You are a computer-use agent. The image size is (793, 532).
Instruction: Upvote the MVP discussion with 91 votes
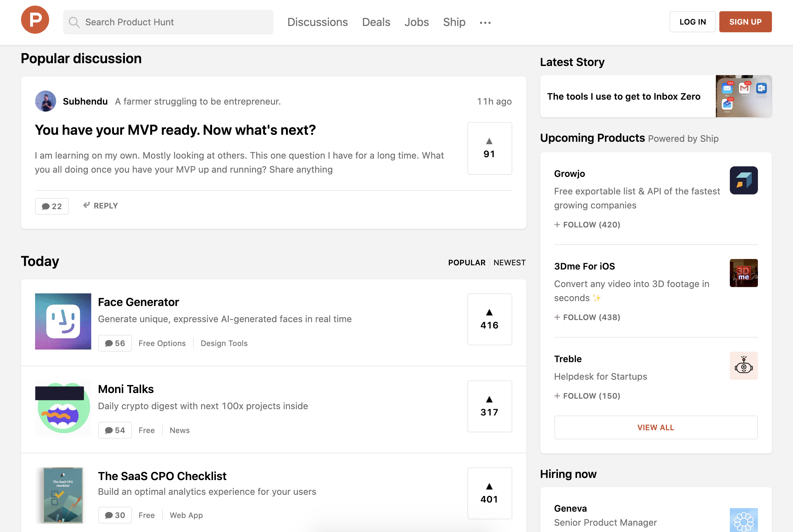pyautogui.click(x=489, y=148)
